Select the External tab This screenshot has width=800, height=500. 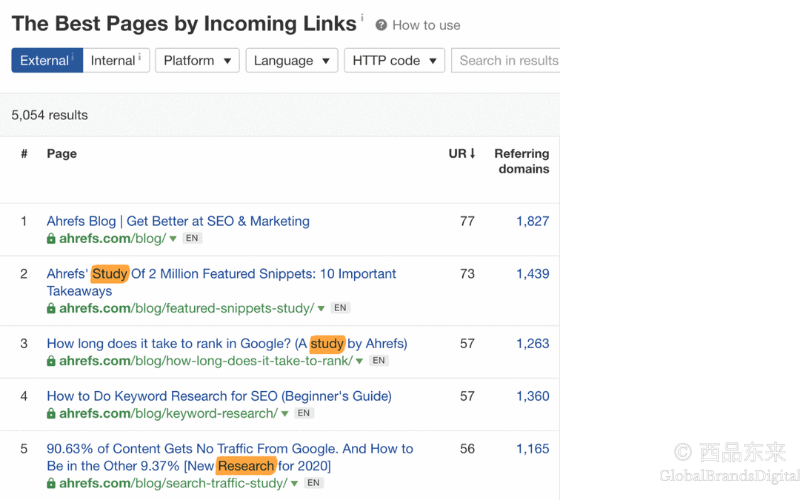tap(47, 60)
